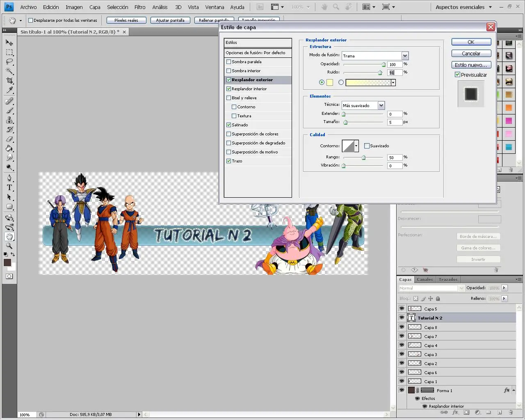
Task: Click add layer style fx icon at panel bottom
Action: point(455,412)
